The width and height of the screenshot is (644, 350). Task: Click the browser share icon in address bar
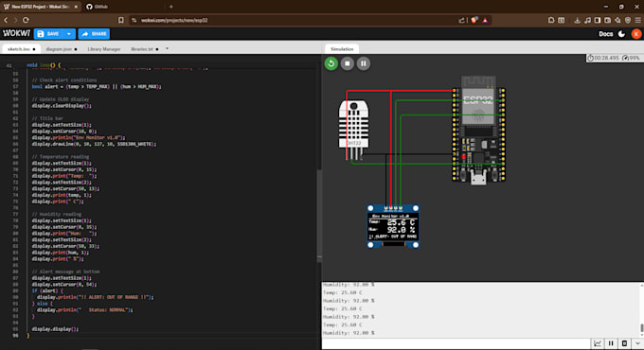tap(461, 20)
